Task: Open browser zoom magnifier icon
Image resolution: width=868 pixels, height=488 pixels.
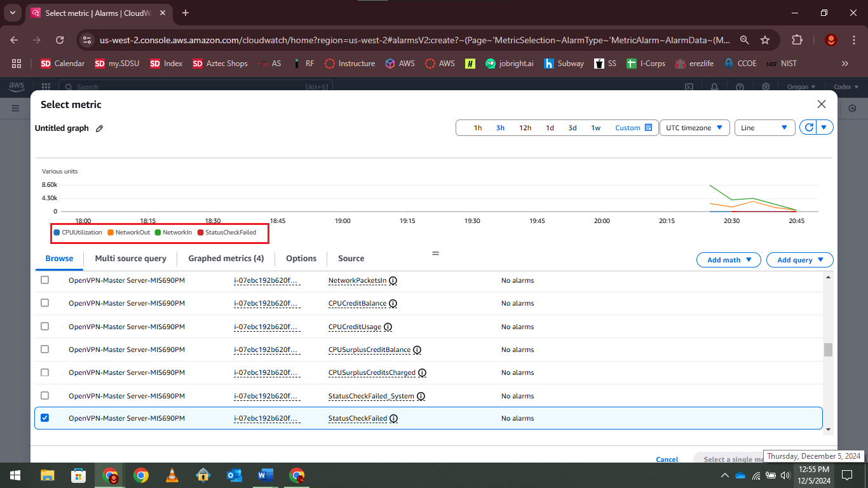Action: (x=745, y=40)
